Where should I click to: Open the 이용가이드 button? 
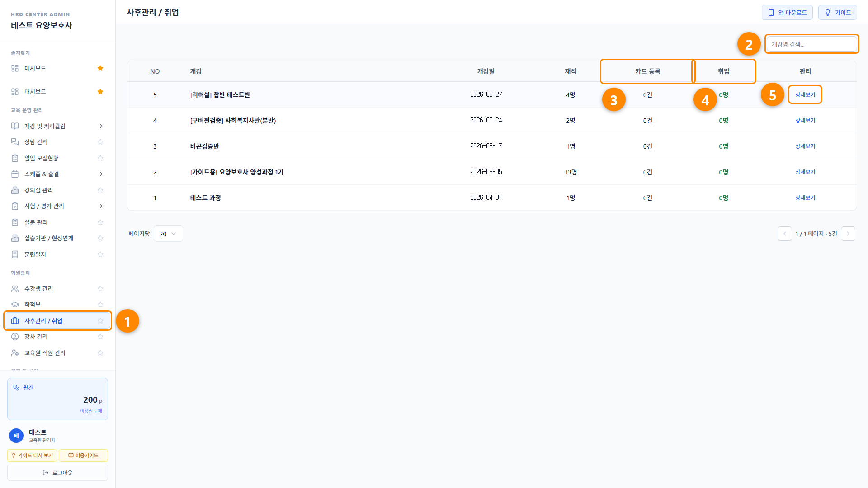(x=83, y=455)
